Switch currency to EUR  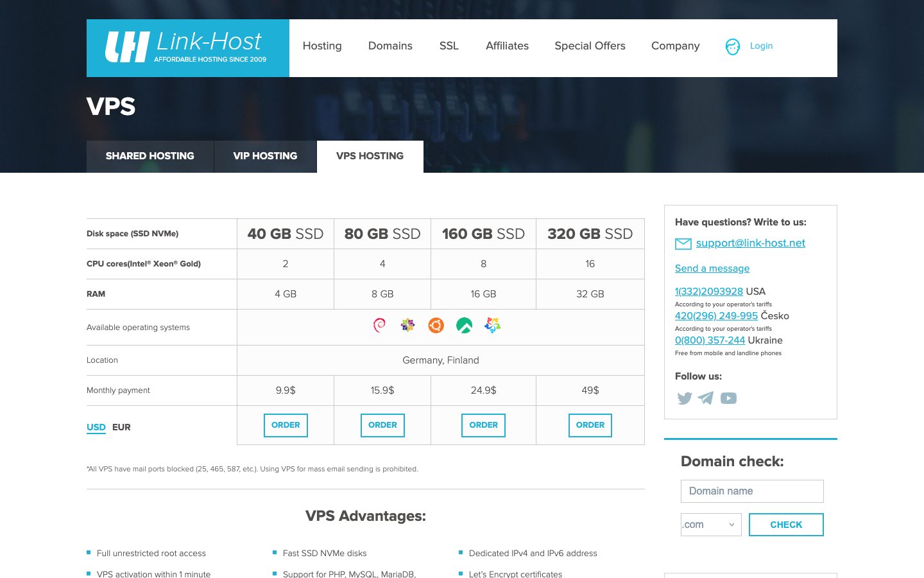(x=121, y=427)
